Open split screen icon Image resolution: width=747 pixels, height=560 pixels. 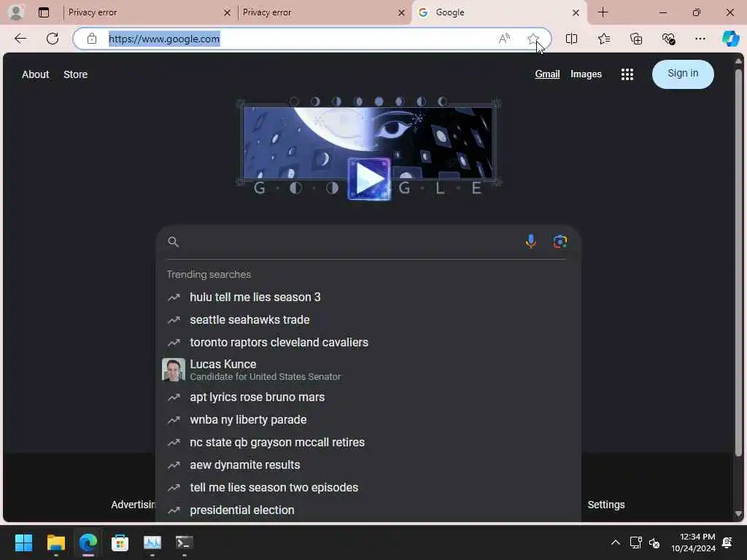(571, 39)
